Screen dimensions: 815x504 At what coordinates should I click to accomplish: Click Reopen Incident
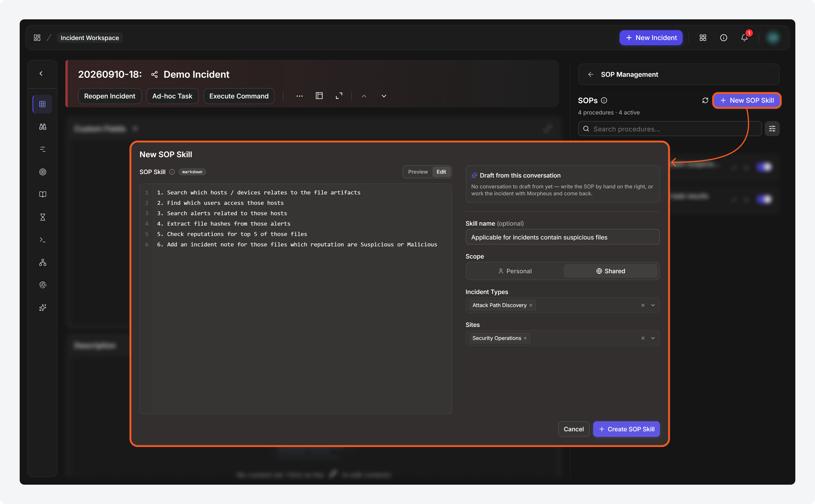(110, 96)
